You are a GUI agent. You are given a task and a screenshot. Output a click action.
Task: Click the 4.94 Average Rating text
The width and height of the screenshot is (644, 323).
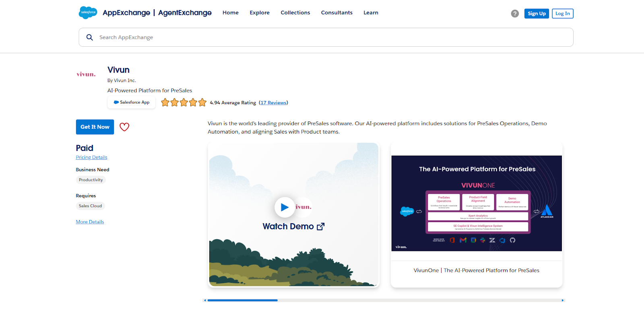pos(233,103)
